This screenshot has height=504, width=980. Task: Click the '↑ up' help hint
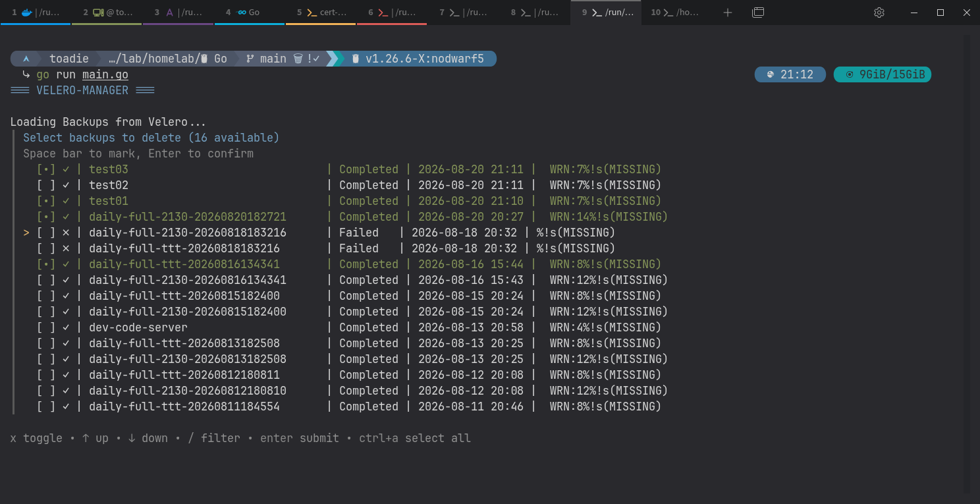(x=95, y=438)
